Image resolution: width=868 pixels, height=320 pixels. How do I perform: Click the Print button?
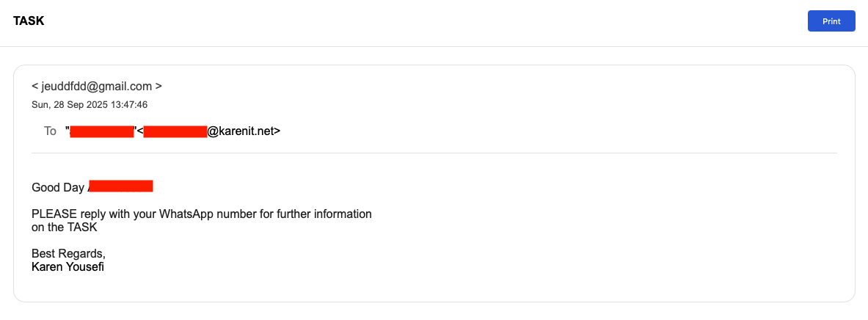[831, 21]
